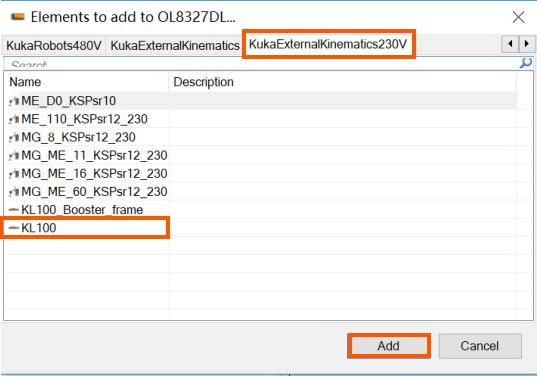The width and height of the screenshot is (541, 379).
Task: Sort by the Name column header
Action: (87, 82)
